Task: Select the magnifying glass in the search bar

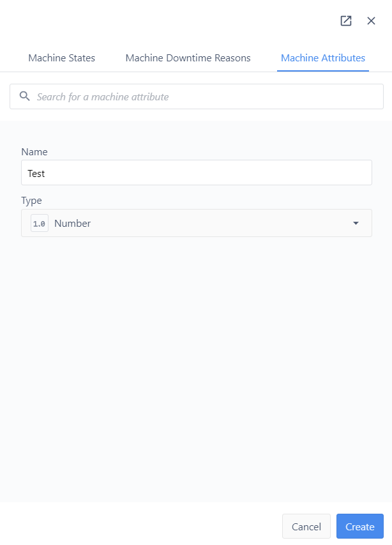Action: click(24, 96)
